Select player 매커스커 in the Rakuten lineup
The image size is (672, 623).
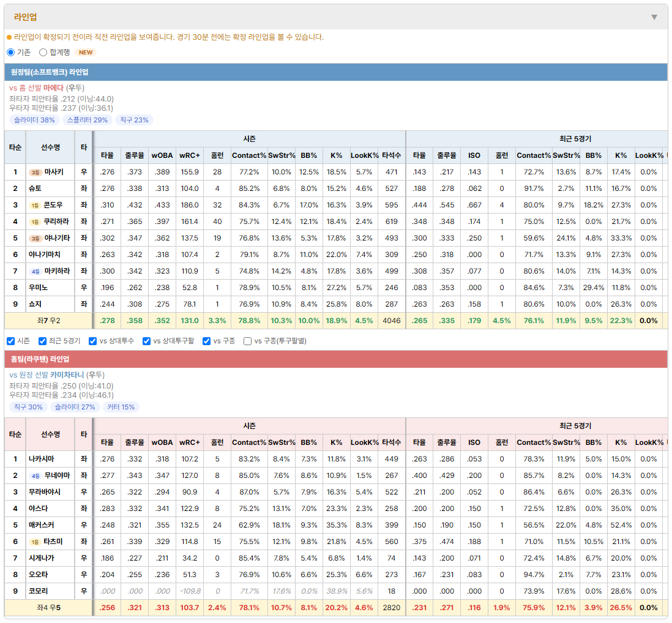42,525
